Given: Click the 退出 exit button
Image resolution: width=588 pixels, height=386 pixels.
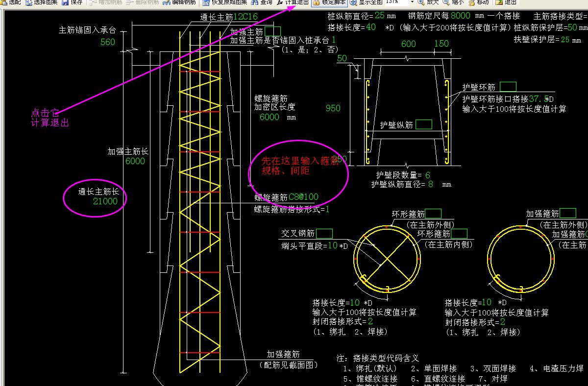Looking at the screenshot, I should click(x=506, y=2).
